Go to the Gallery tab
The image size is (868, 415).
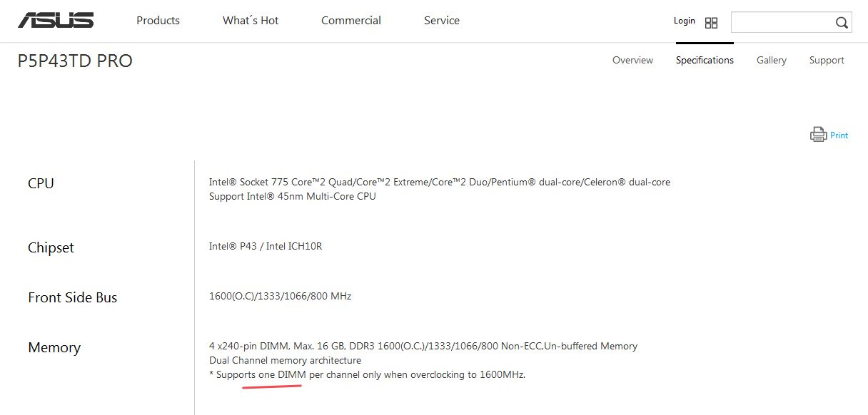(x=772, y=61)
